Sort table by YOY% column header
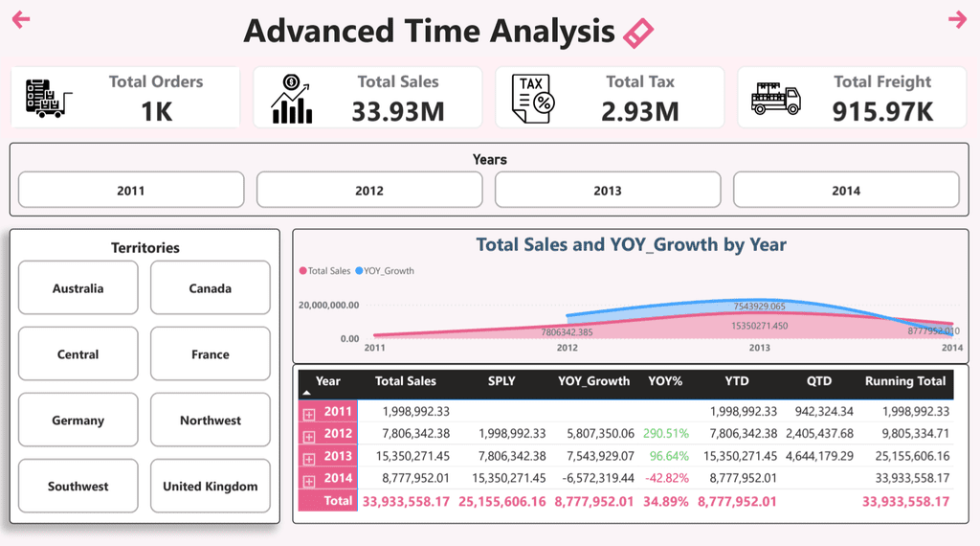 point(665,381)
